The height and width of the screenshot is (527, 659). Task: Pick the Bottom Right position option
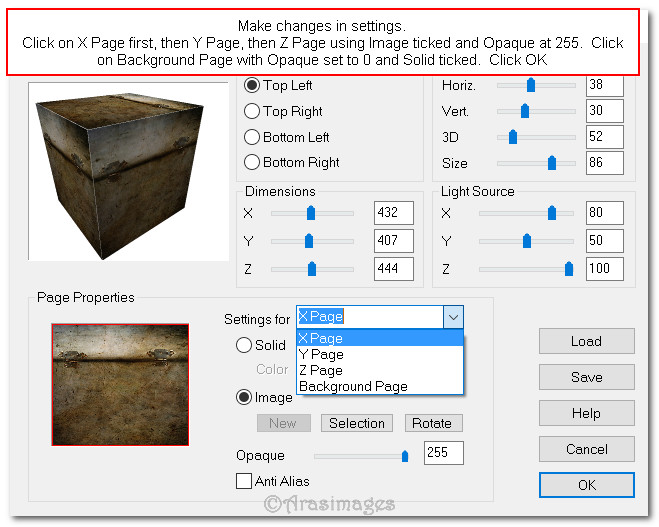point(252,162)
